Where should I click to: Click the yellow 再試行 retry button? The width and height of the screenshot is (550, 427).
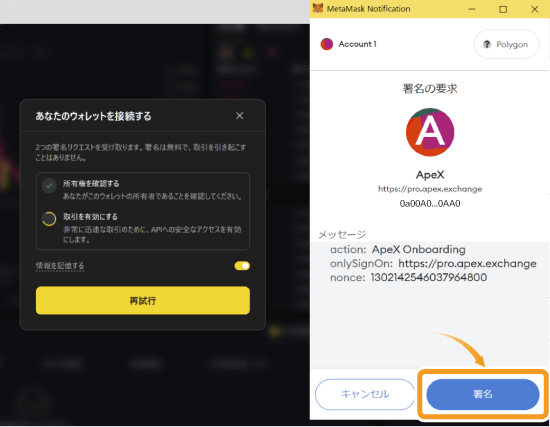point(143,300)
